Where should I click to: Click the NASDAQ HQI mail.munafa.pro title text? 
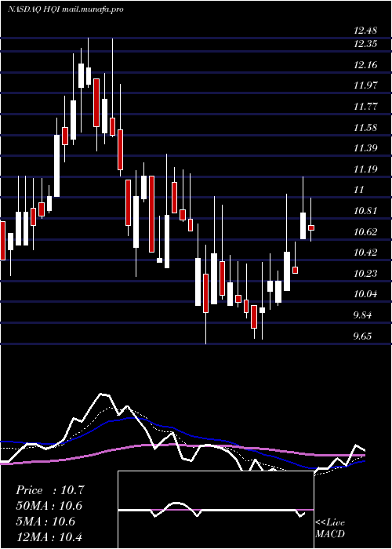[x=65, y=9]
